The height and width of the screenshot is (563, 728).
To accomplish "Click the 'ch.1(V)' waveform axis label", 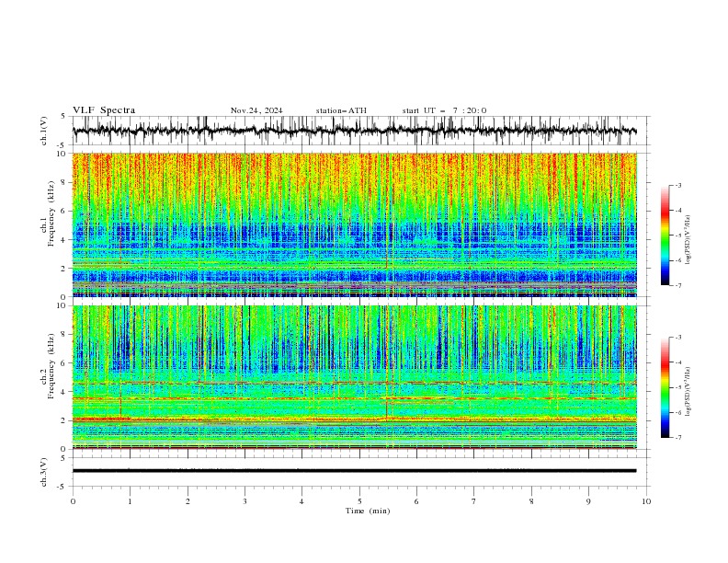I will 44,131.
